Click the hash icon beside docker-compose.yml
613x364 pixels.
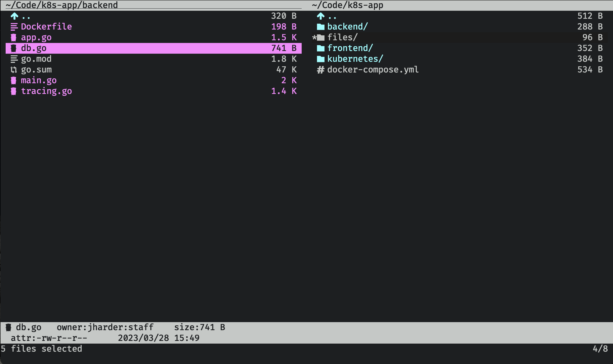(x=321, y=70)
